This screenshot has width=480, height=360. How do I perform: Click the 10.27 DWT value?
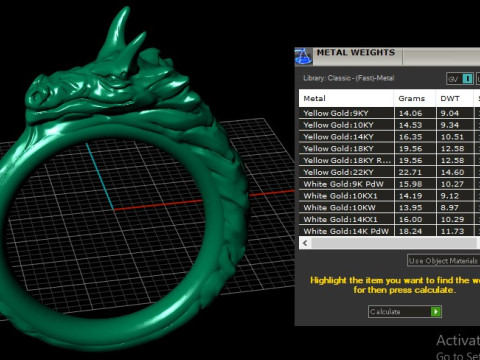pyautogui.click(x=452, y=184)
